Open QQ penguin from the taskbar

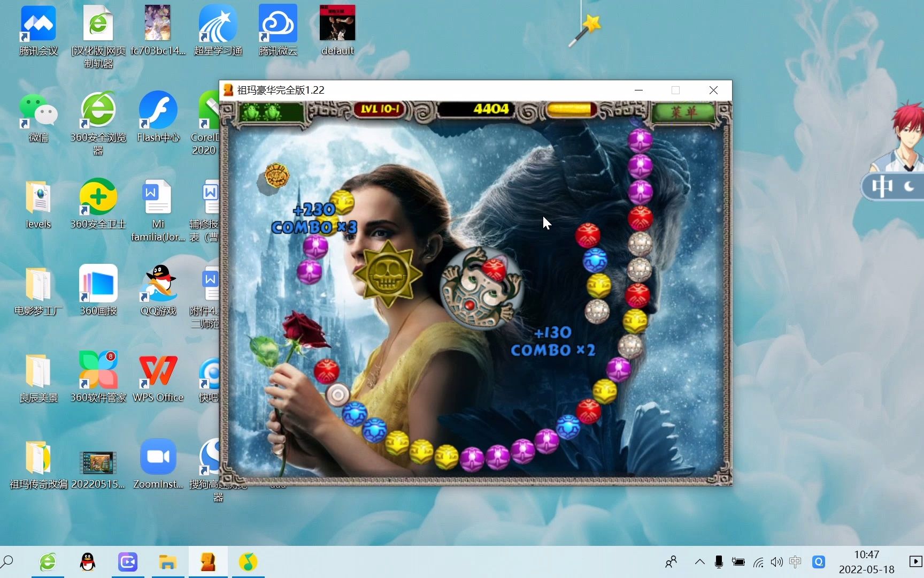(88, 562)
